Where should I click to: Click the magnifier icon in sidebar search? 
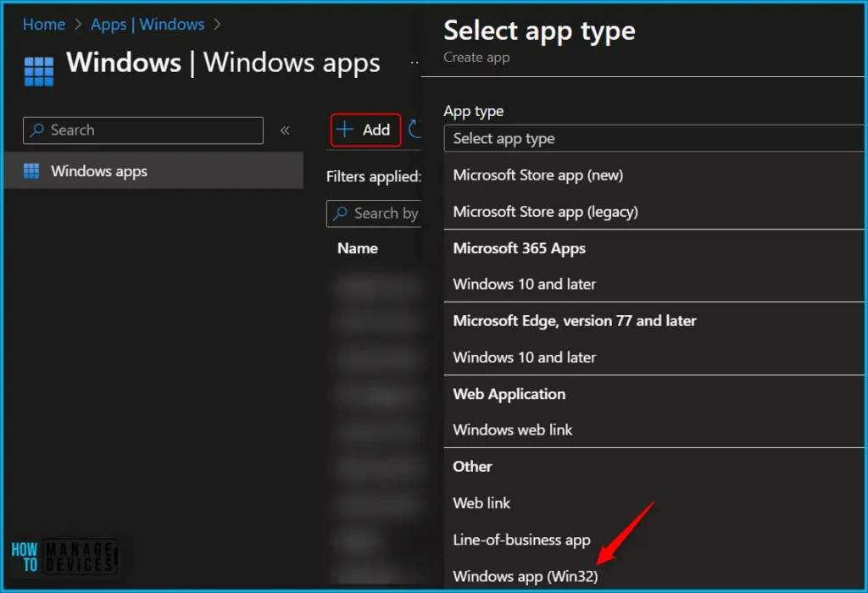(x=37, y=130)
